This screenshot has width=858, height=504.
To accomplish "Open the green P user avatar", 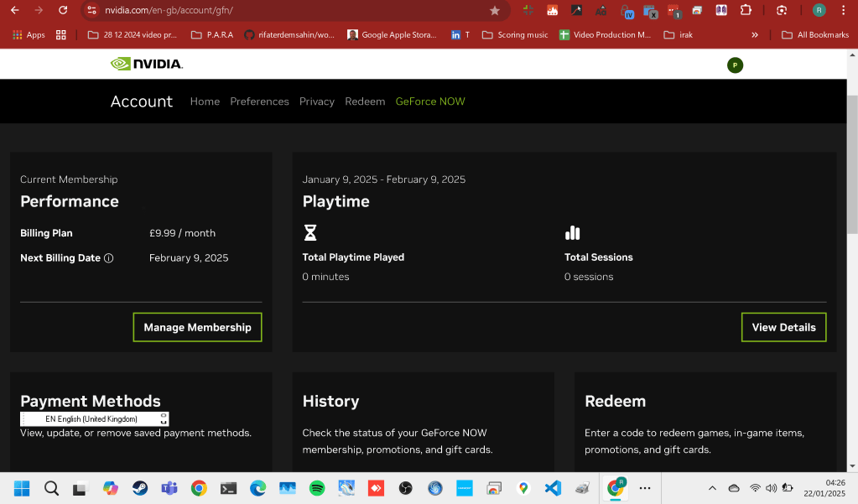I will [x=735, y=65].
